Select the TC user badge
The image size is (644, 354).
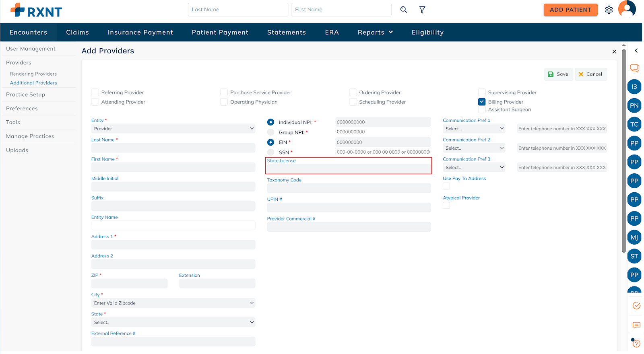tap(634, 124)
